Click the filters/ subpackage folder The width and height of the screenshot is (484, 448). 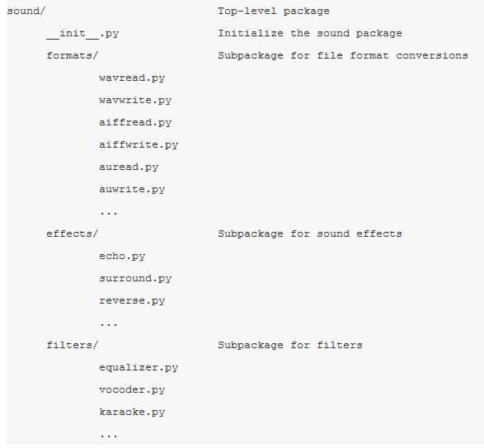tap(73, 345)
